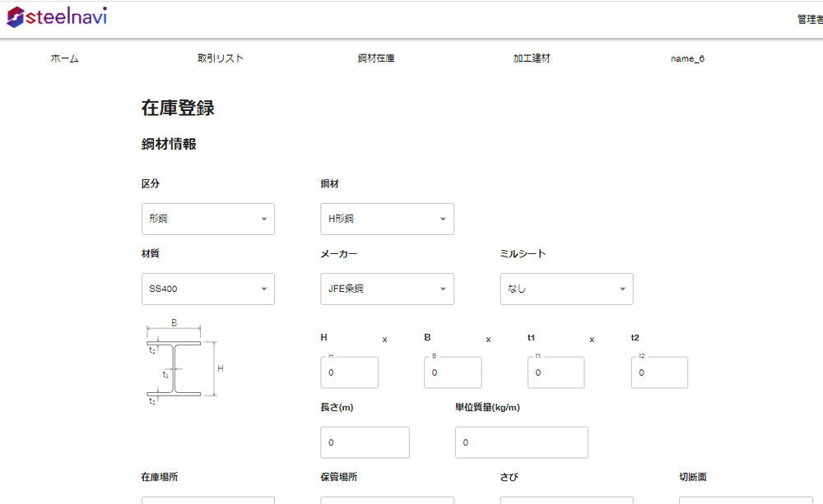This screenshot has width=823, height=504.
Task: Click the t1 thickness input field
Action: pos(556,372)
